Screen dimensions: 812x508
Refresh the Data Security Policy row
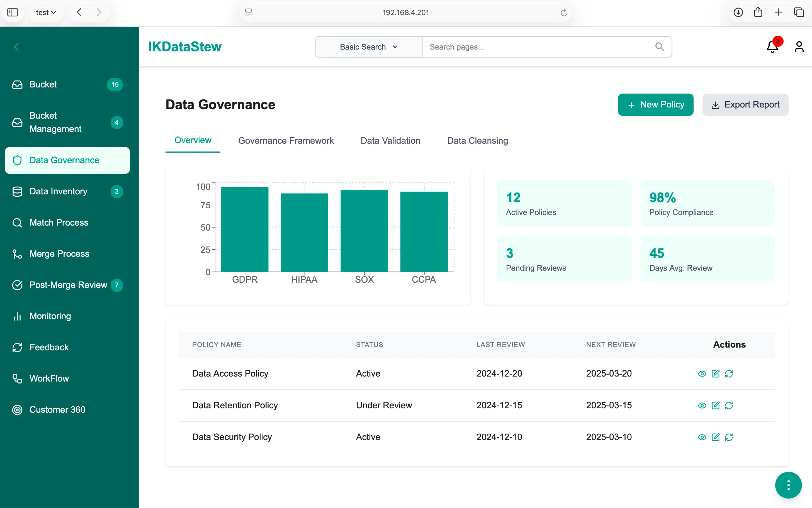729,437
